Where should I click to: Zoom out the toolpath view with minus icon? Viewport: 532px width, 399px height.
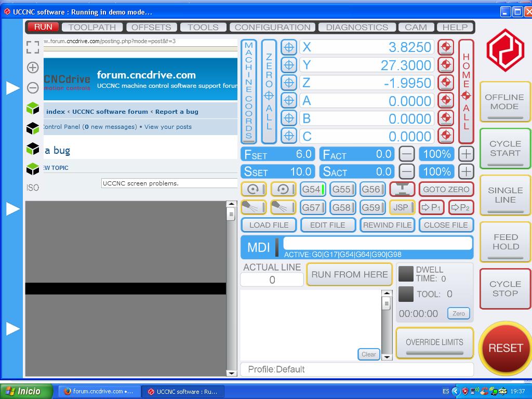pyautogui.click(x=33, y=88)
